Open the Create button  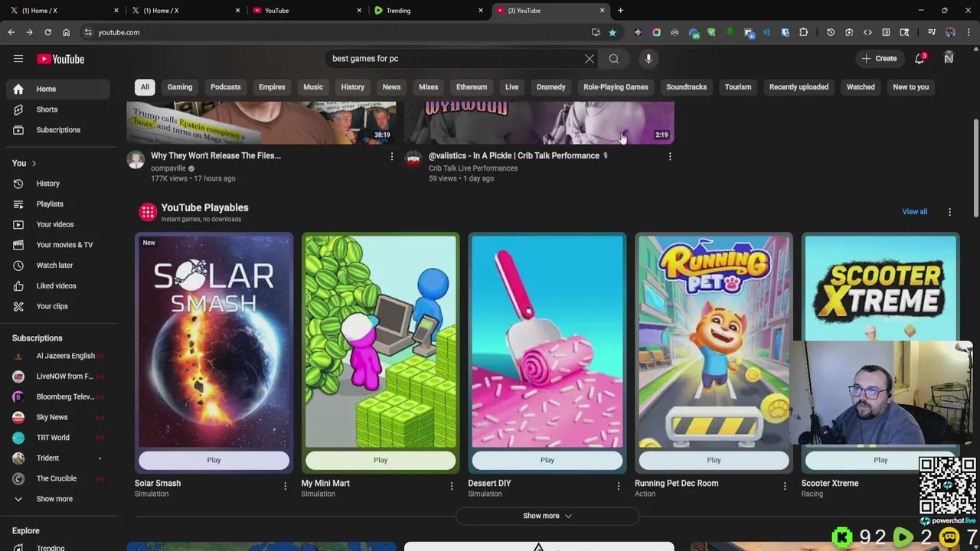coord(879,59)
